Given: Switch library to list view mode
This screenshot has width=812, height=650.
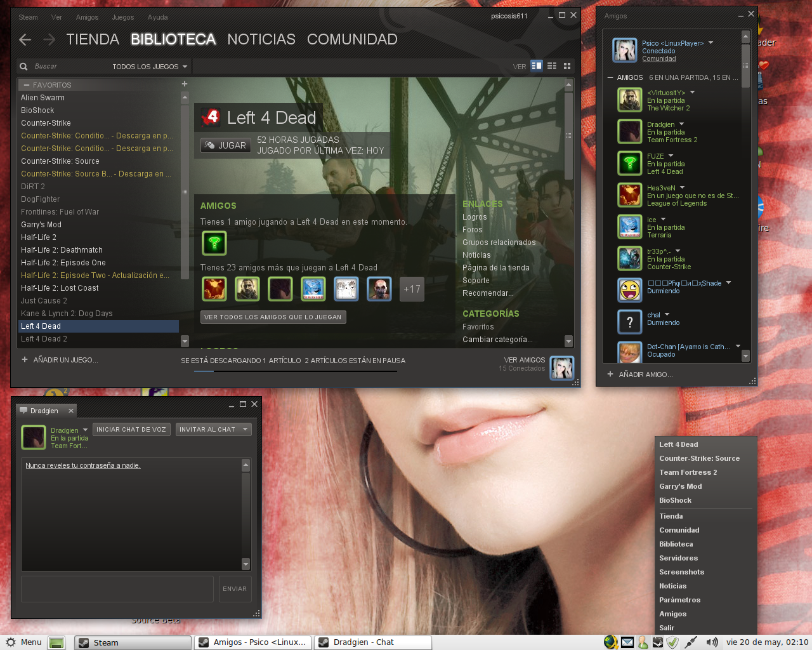Looking at the screenshot, I should click(x=551, y=66).
